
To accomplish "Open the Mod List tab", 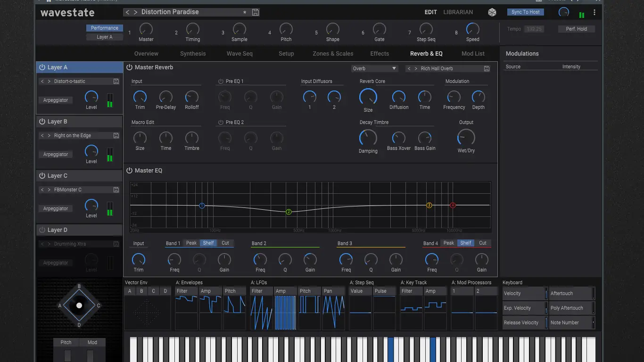I will (473, 54).
